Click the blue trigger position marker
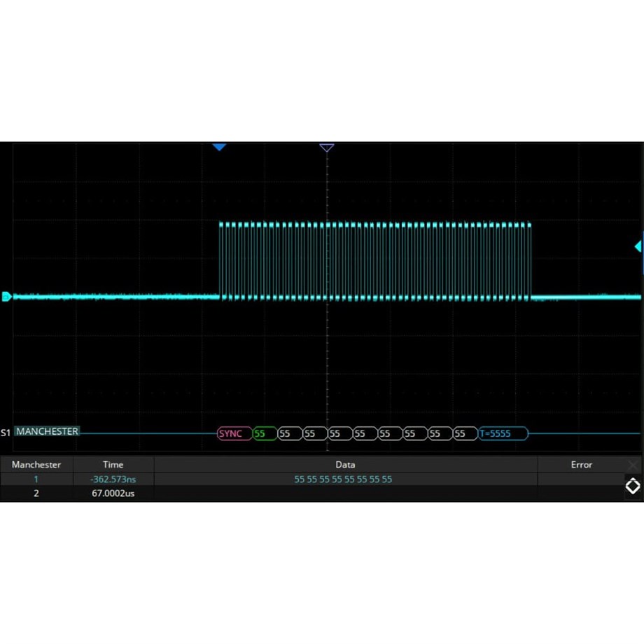Screen dimensions: 644x644 [219, 147]
